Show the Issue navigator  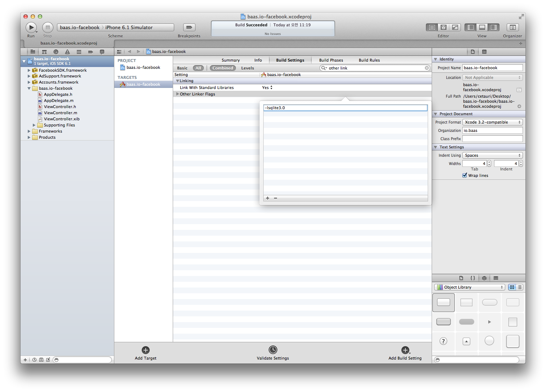67,52
